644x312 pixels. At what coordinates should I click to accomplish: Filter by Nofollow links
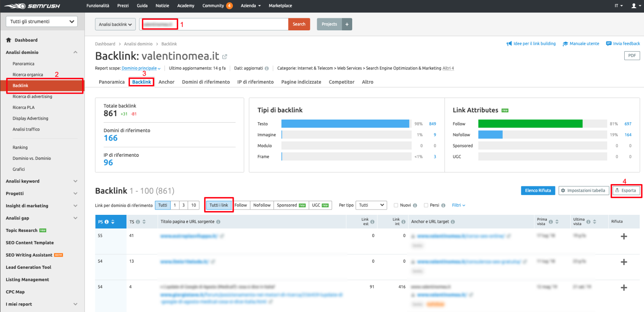point(262,205)
